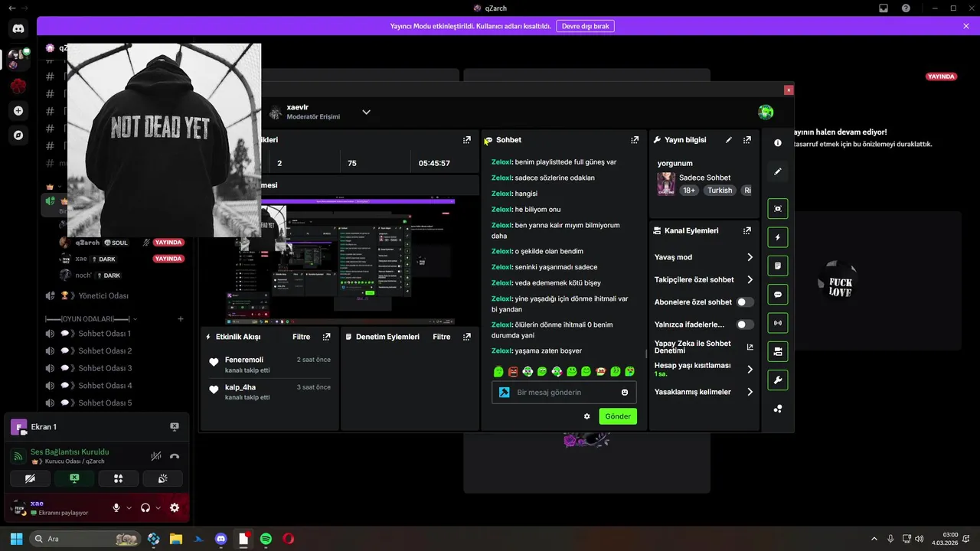Expand xaevlr moderator access dropdown
980x551 pixels.
[366, 112]
